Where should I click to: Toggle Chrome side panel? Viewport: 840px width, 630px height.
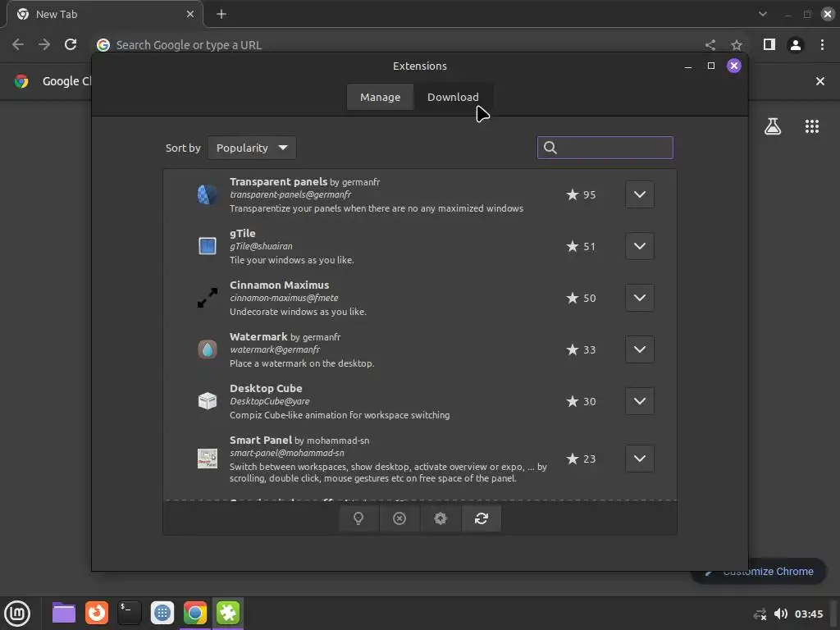pyautogui.click(x=769, y=44)
